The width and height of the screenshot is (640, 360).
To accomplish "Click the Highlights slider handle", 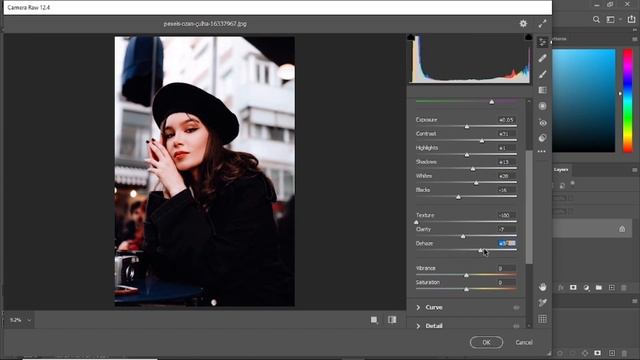I will tap(467, 155).
